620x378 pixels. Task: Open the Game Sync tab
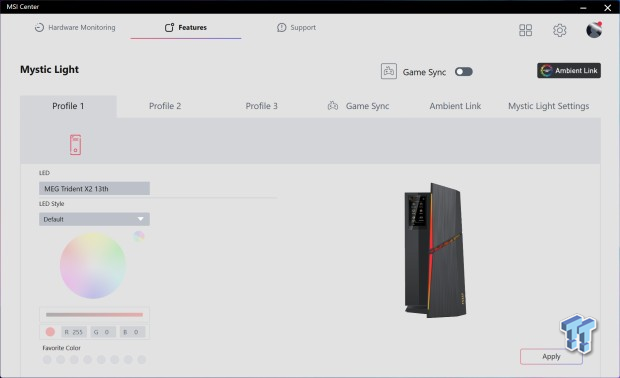[359, 106]
